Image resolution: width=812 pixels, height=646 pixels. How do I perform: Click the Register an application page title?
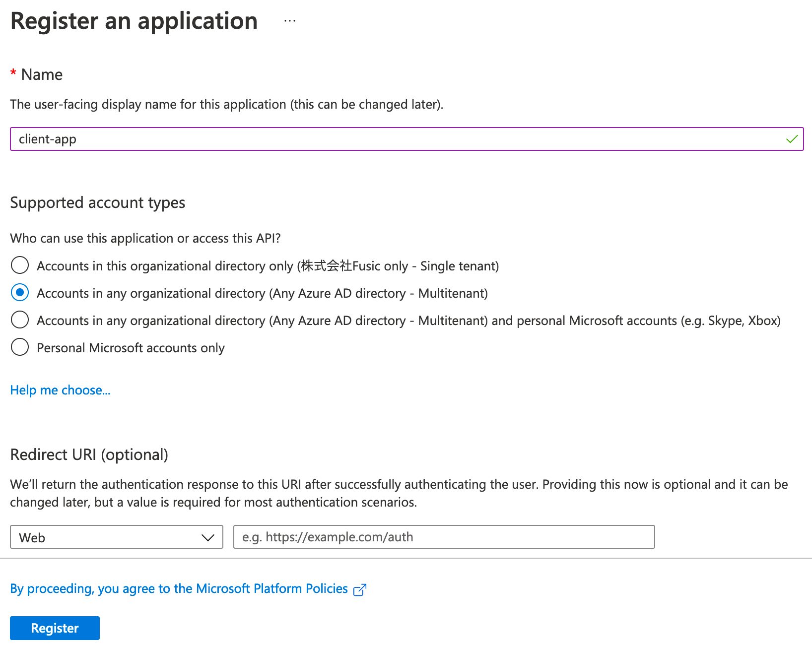pyautogui.click(x=134, y=21)
